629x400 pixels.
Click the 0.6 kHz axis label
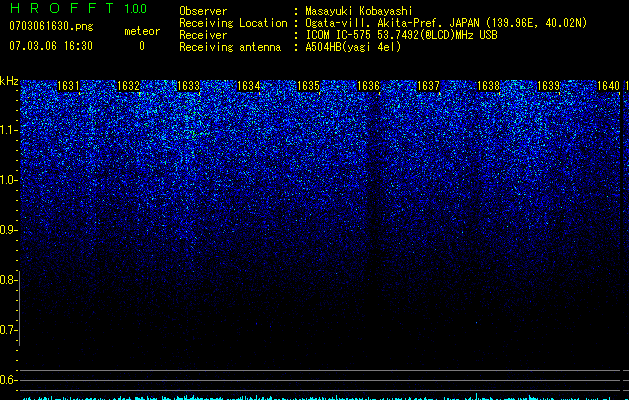click(8, 380)
